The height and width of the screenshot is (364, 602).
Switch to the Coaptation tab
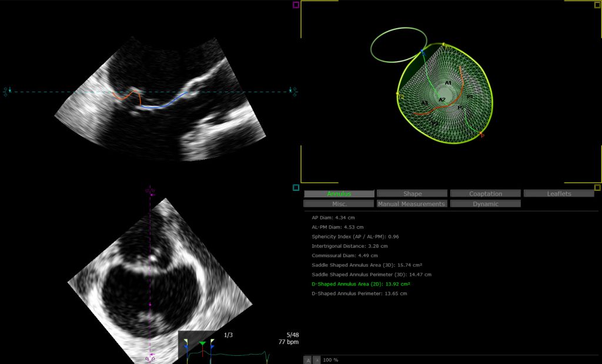(x=486, y=194)
